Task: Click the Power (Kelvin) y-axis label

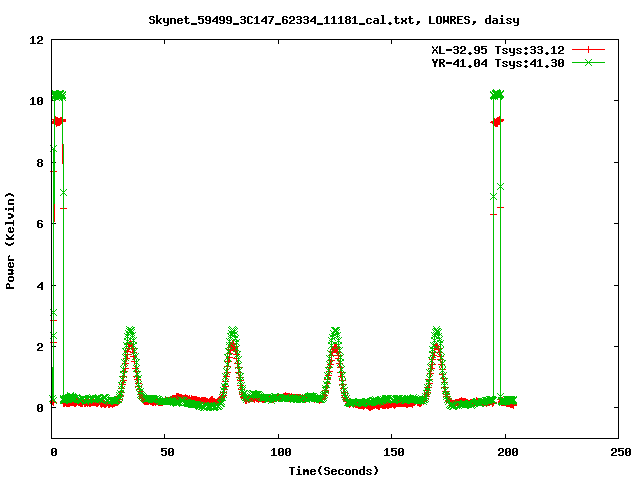Action: point(10,241)
